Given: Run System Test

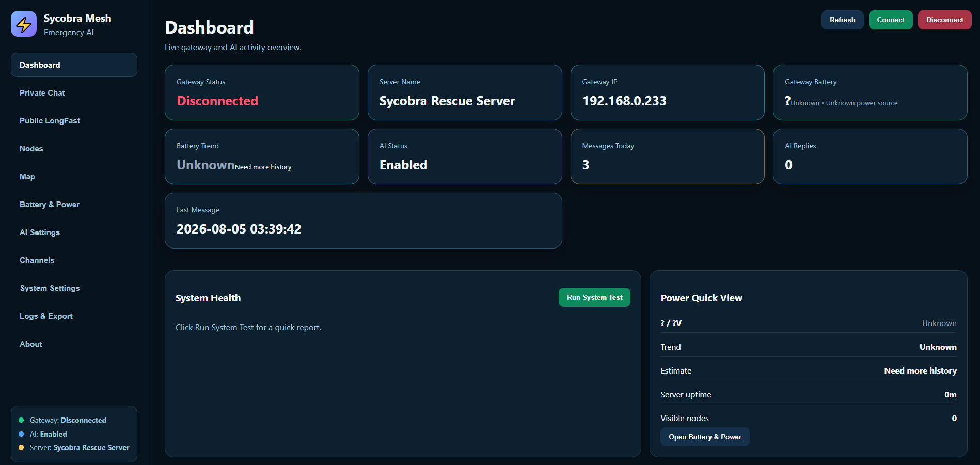Looking at the screenshot, I should click(x=594, y=297).
